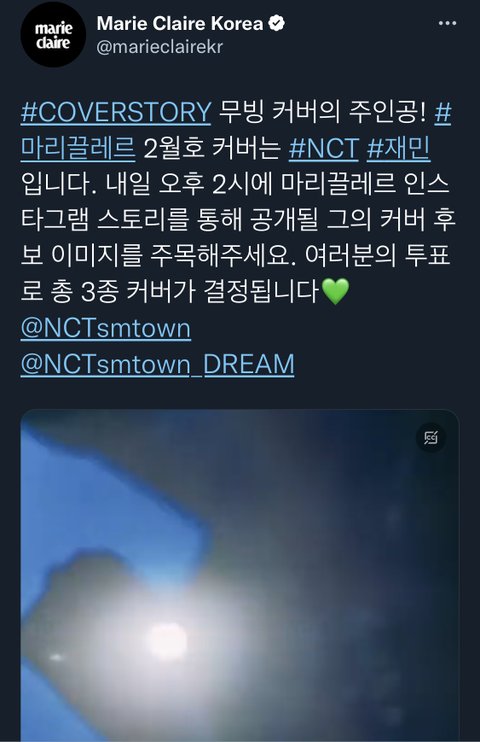Tap the green heart emoji
This screenshot has height=742, width=480.
(335, 291)
